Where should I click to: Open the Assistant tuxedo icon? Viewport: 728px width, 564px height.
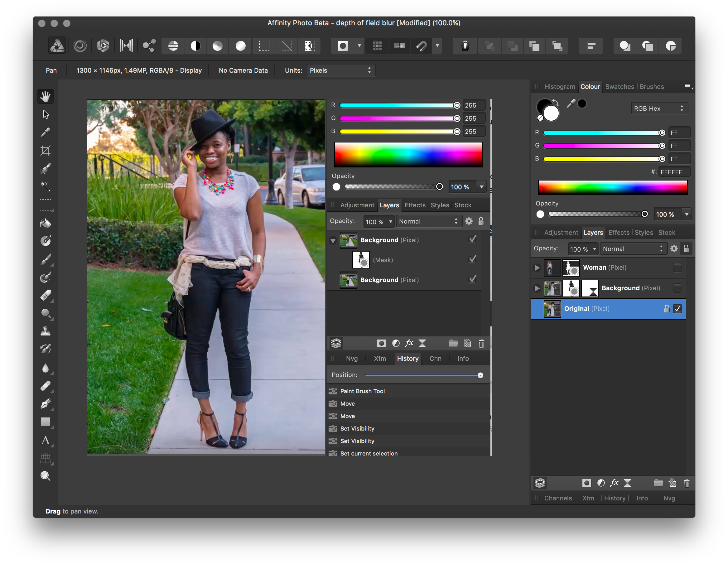click(465, 46)
